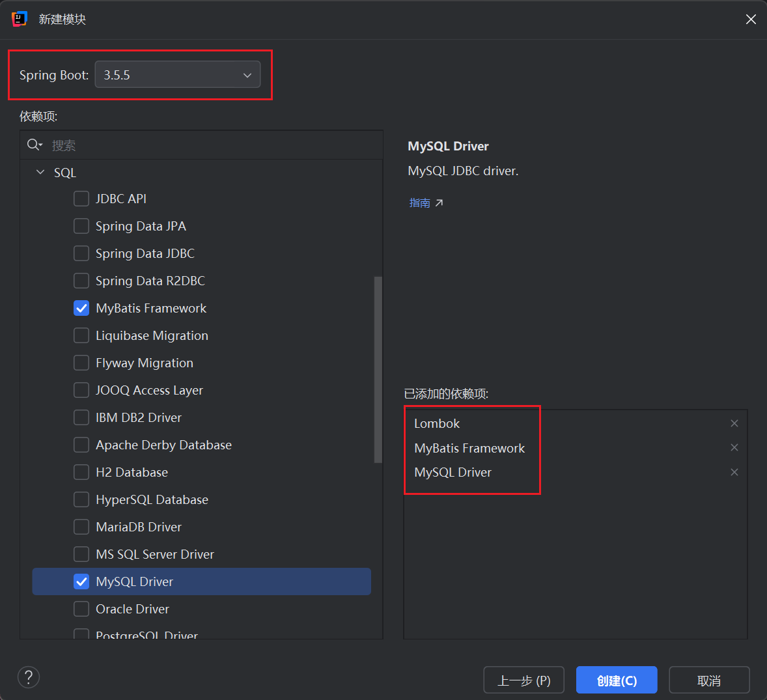Check IBM DB2 Driver checkbox
Viewport: 767px width, 700px height.
[81, 418]
